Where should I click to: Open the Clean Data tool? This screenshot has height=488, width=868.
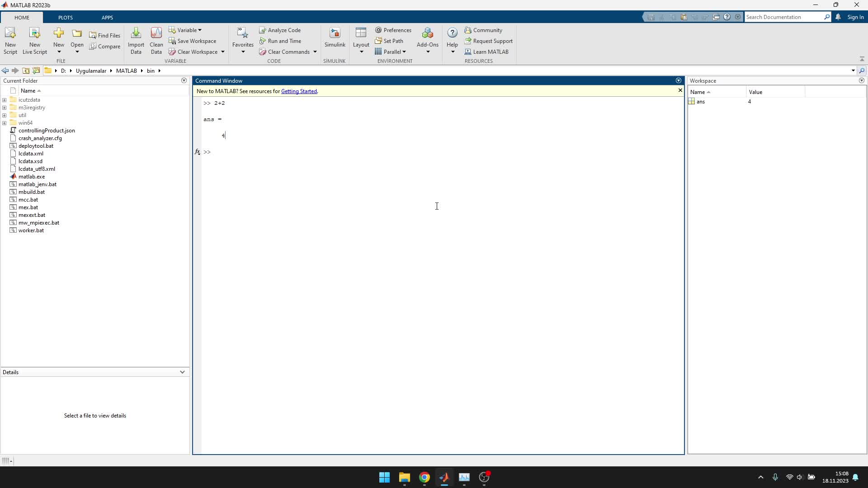(156, 41)
